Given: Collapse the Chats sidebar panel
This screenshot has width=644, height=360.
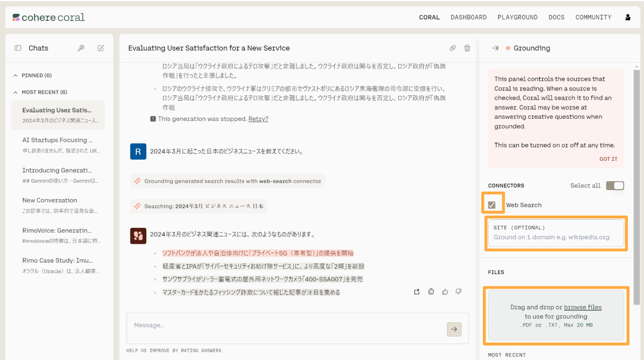Looking at the screenshot, I should 18,48.
